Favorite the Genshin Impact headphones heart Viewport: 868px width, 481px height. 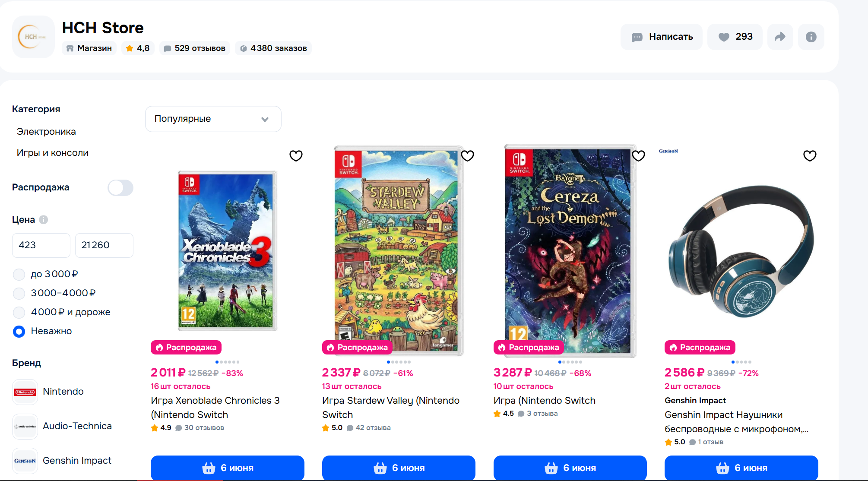810,156
